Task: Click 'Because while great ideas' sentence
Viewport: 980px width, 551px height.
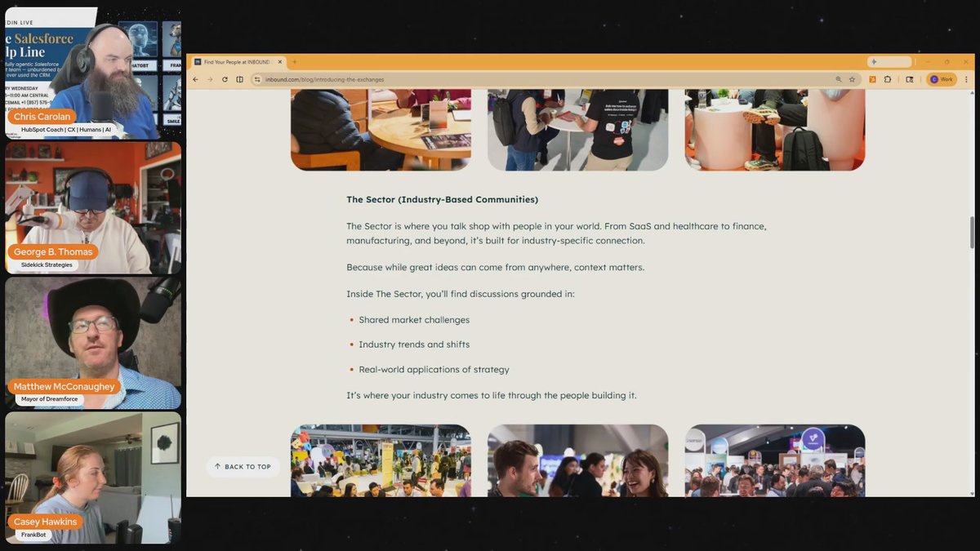Action: [496, 267]
